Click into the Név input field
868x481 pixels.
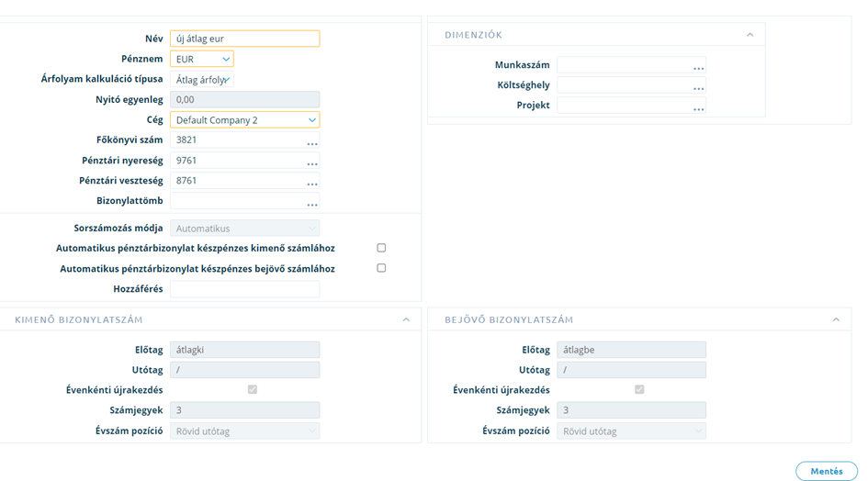tap(244, 39)
